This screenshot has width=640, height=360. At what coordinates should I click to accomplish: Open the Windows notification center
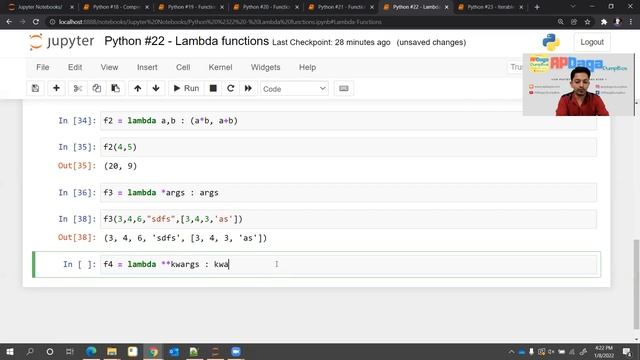pos(627,352)
